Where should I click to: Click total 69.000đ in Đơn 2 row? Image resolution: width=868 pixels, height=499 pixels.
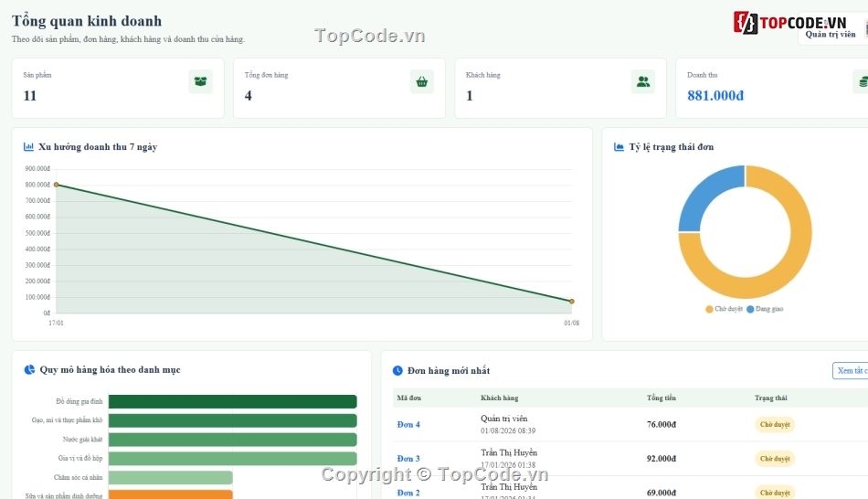662,493
